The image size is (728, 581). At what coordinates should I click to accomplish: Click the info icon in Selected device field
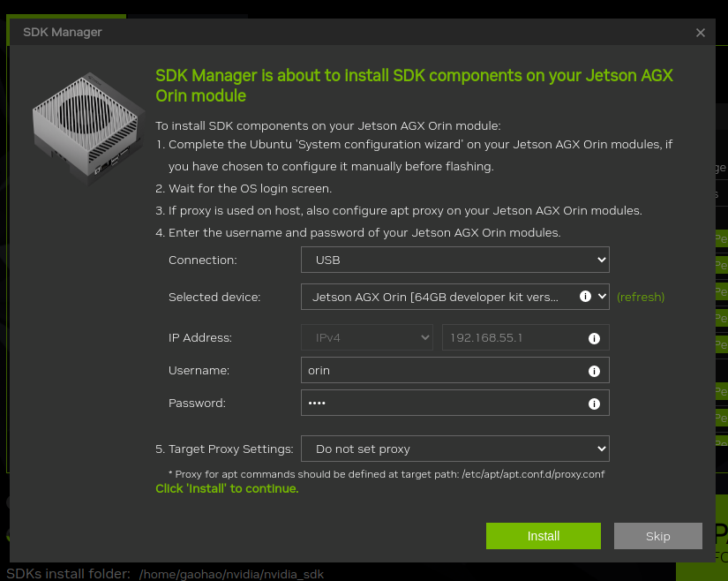(x=585, y=297)
